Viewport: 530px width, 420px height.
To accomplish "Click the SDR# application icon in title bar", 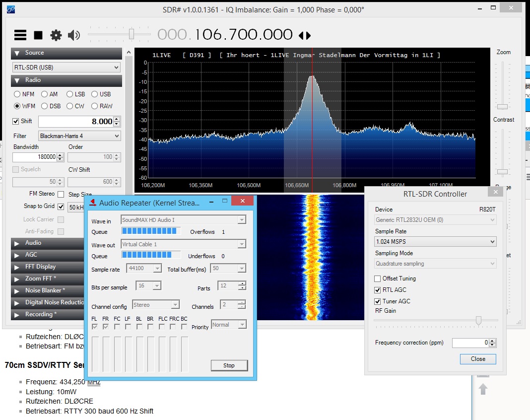I will pos(10,9).
